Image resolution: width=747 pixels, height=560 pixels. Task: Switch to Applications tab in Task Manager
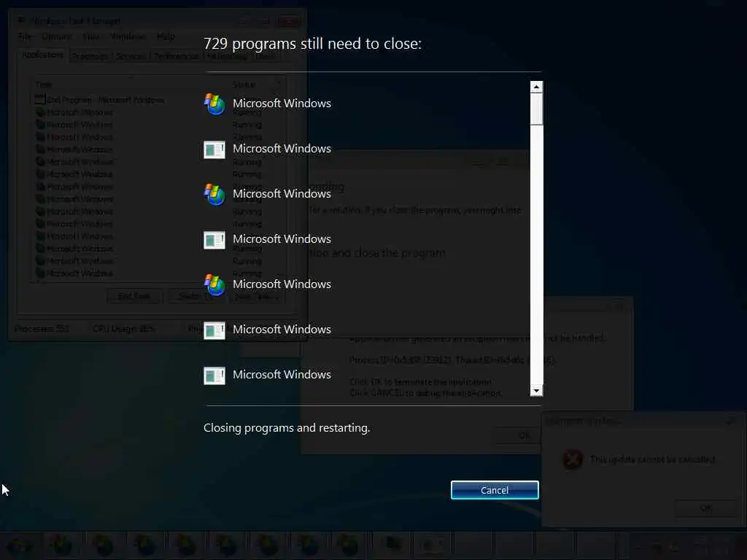(x=43, y=55)
